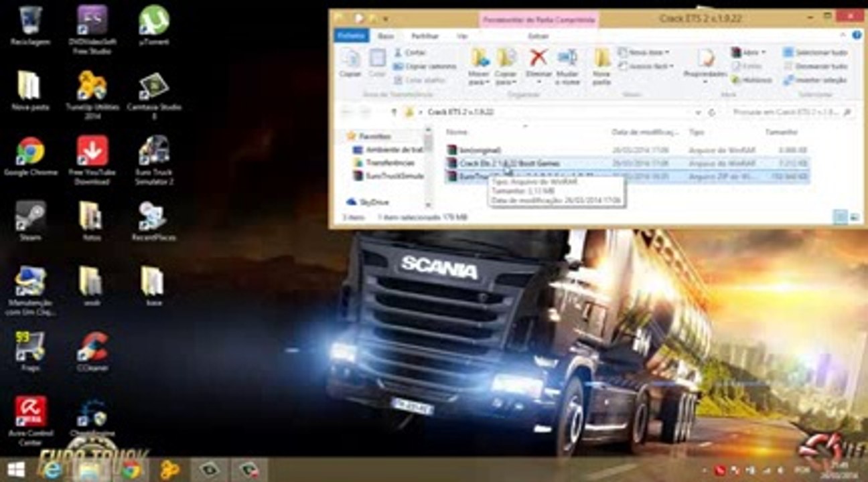
Task: Launch Euro Truck Simulator 2 desktop shortcut
Action: pos(153,159)
